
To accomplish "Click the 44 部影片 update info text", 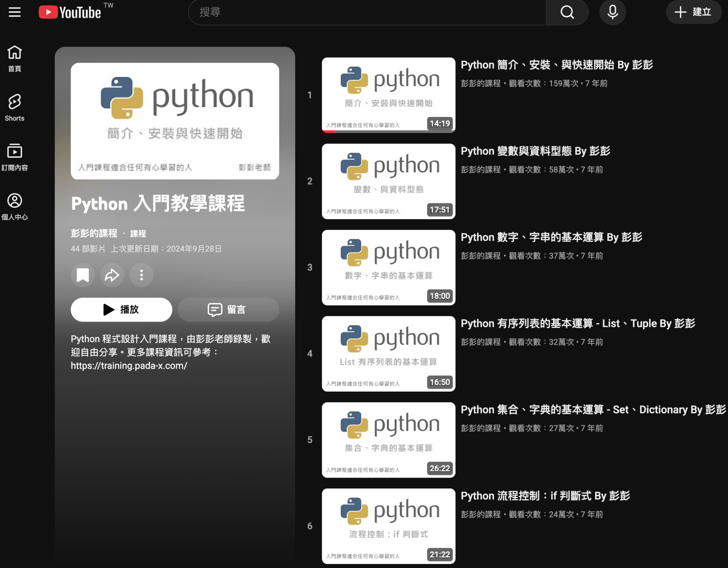I will tap(146, 249).
